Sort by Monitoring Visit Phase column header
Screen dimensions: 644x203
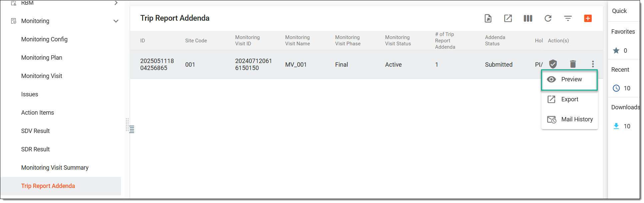348,41
